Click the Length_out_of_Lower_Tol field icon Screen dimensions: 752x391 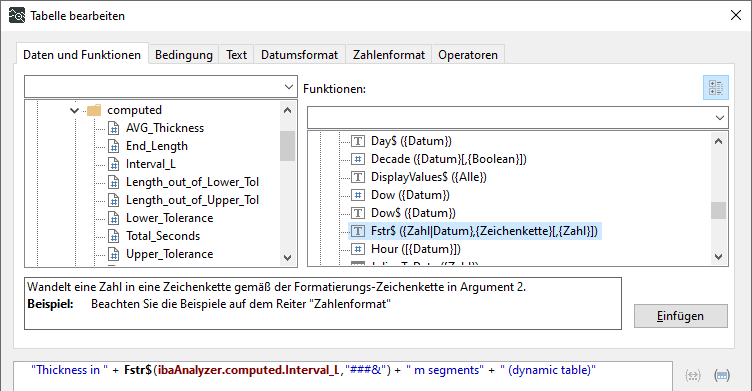click(x=114, y=182)
